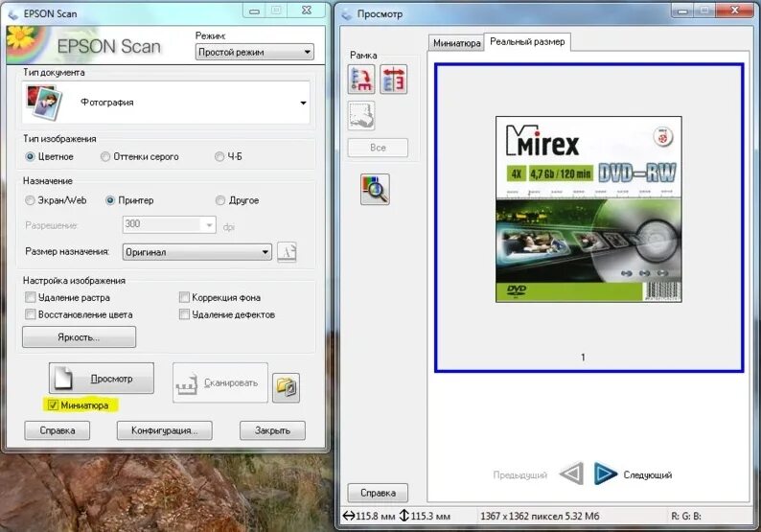The image size is (761, 532).
Task: Close the Просмотр window
Action: pos(735,10)
